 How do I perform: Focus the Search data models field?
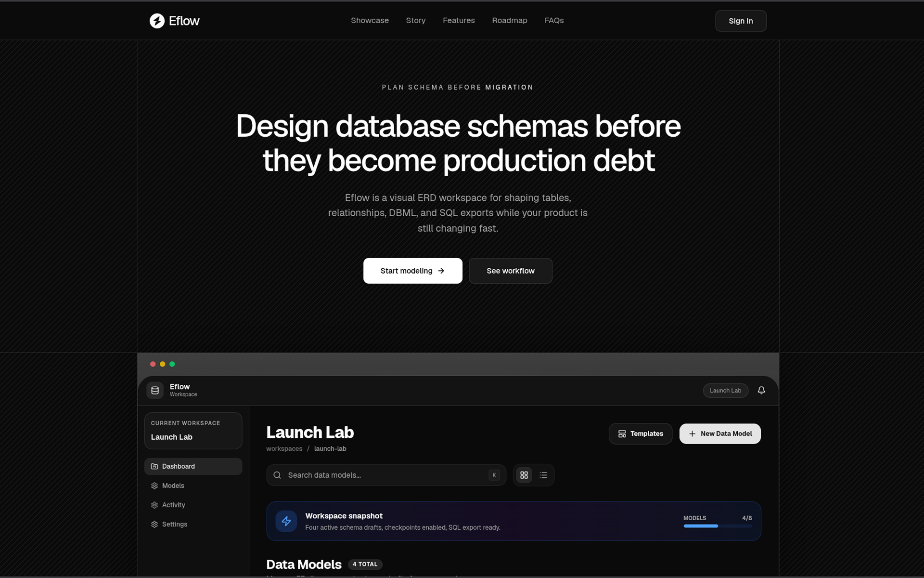(386, 475)
